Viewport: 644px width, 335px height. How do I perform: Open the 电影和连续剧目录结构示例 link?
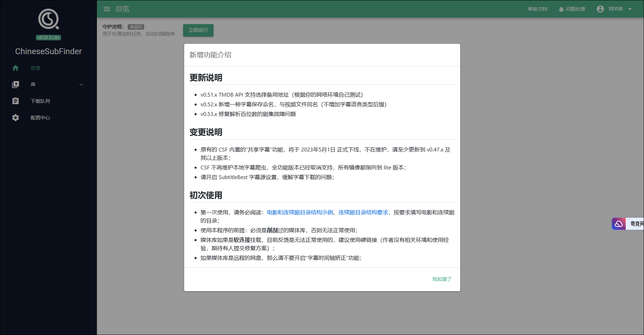(300, 213)
